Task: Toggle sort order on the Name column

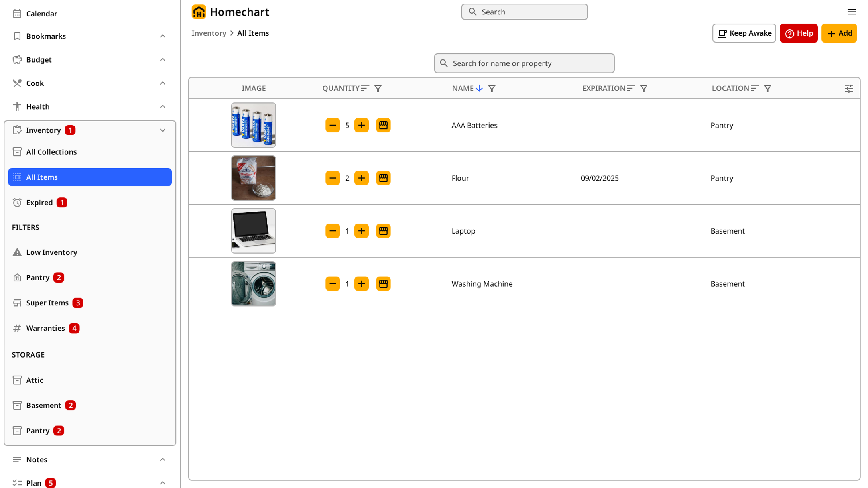Action: coord(480,88)
